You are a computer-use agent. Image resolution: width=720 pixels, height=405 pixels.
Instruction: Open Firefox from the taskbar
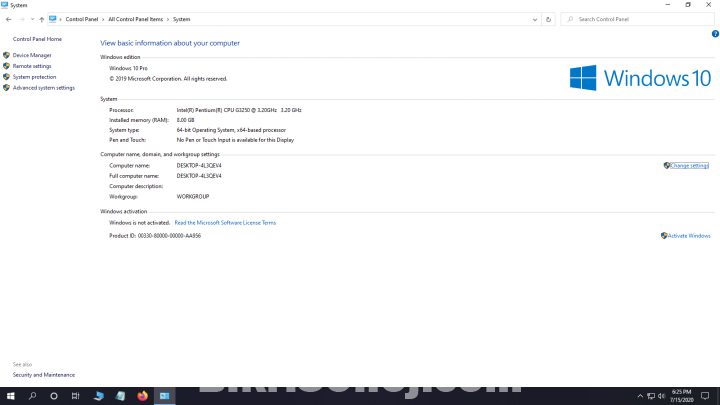tap(142, 396)
